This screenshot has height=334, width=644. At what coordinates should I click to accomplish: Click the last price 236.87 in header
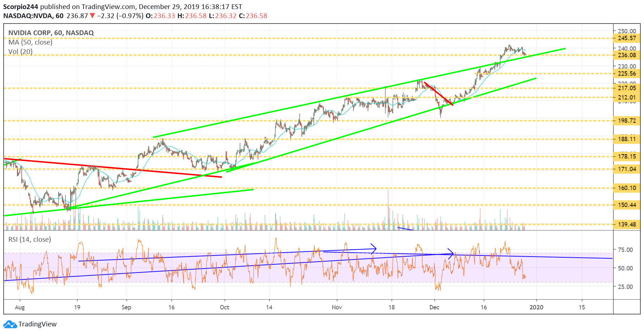pos(77,16)
